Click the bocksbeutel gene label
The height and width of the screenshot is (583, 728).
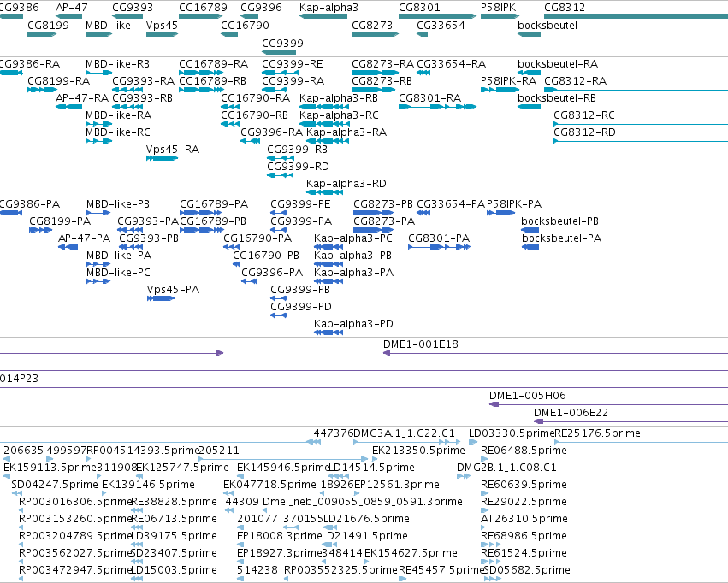(547, 25)
